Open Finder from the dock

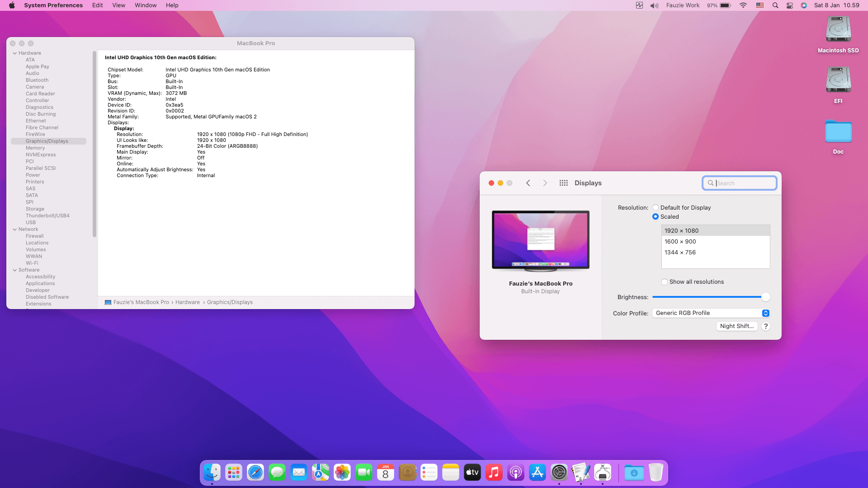click(x=212, y=473)
